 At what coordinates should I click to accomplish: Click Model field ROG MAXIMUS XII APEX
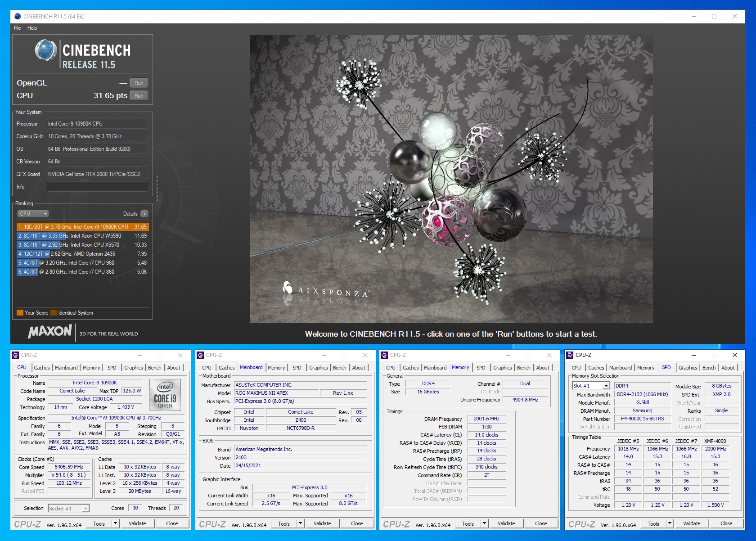click(x=276, y=393)
